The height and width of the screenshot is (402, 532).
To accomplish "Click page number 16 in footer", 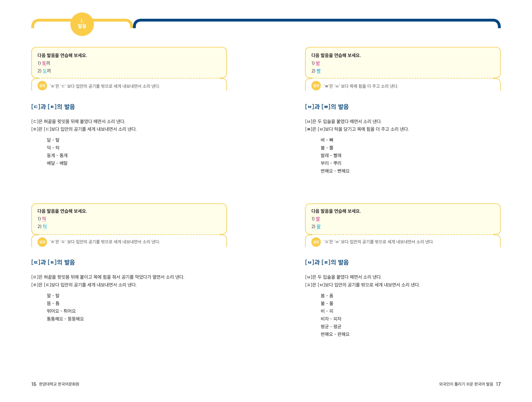I will point(34,384).
